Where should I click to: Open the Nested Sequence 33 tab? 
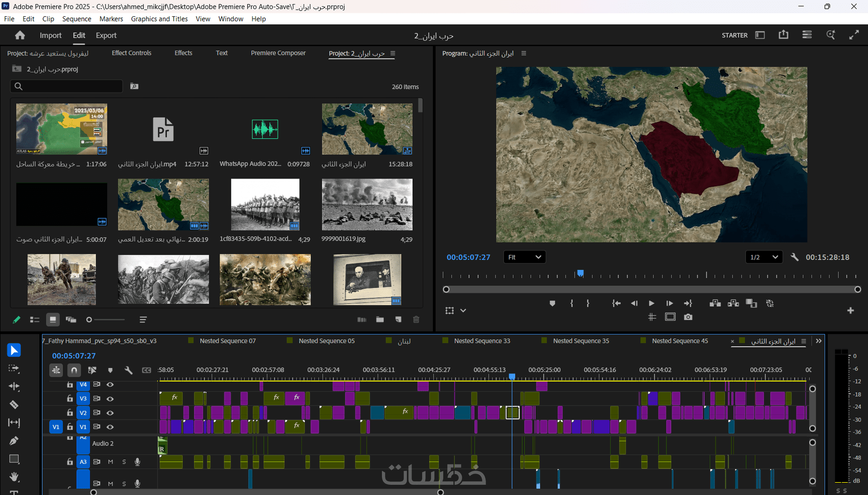[x=482, y=341]
